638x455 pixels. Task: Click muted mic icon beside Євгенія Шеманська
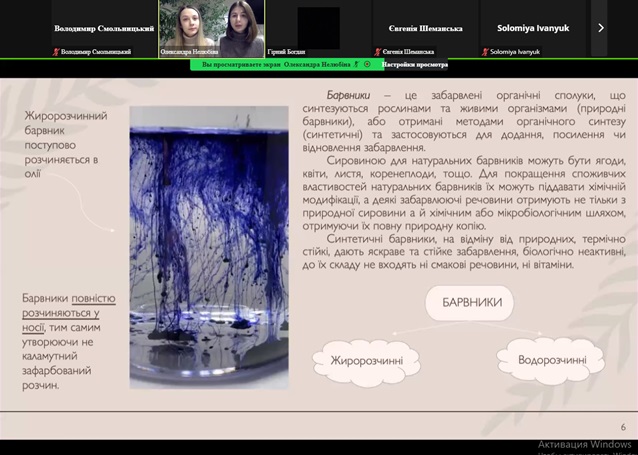[x=378, y=52]
